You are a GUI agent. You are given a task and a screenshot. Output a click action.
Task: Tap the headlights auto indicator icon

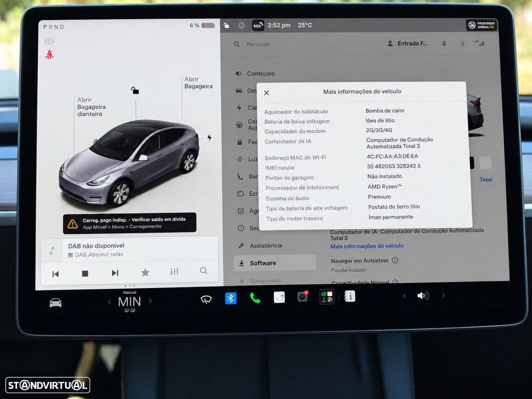click(x=49, y=41)
